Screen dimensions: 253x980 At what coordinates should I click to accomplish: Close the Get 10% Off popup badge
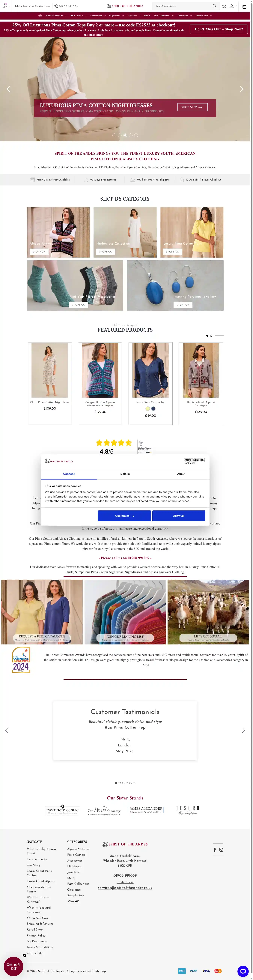[24, 955]
